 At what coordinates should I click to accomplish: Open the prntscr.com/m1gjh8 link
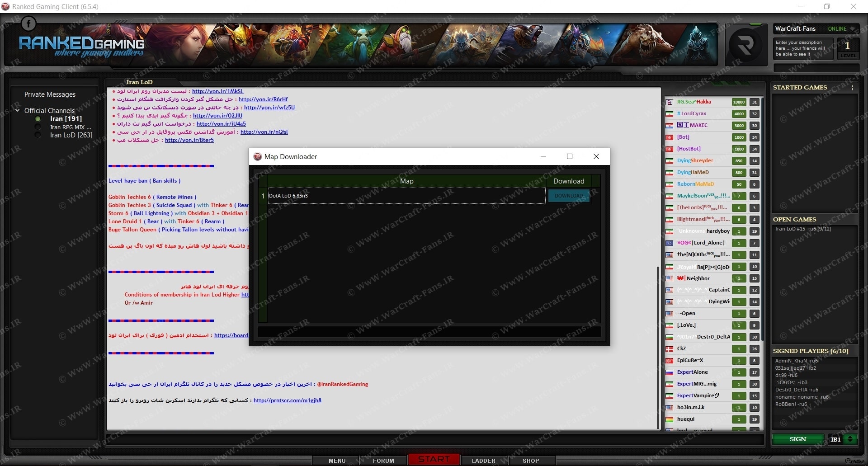tap(288, 400)
